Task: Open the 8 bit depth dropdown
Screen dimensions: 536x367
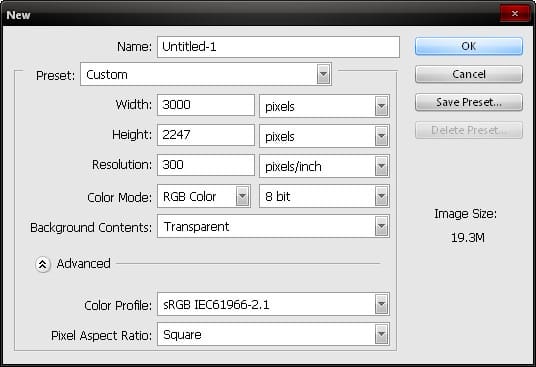Action: click(324, 196)
